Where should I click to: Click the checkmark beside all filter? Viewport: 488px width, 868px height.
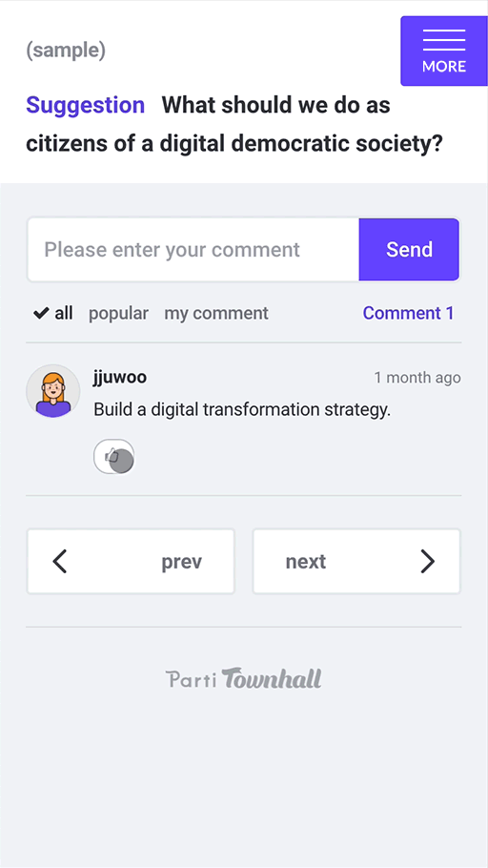41,313
